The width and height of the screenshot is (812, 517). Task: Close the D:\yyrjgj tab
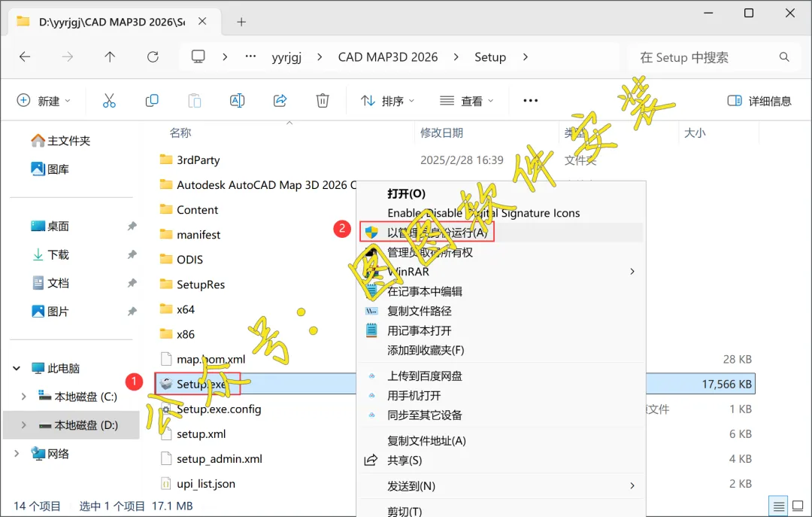point(202,21)
